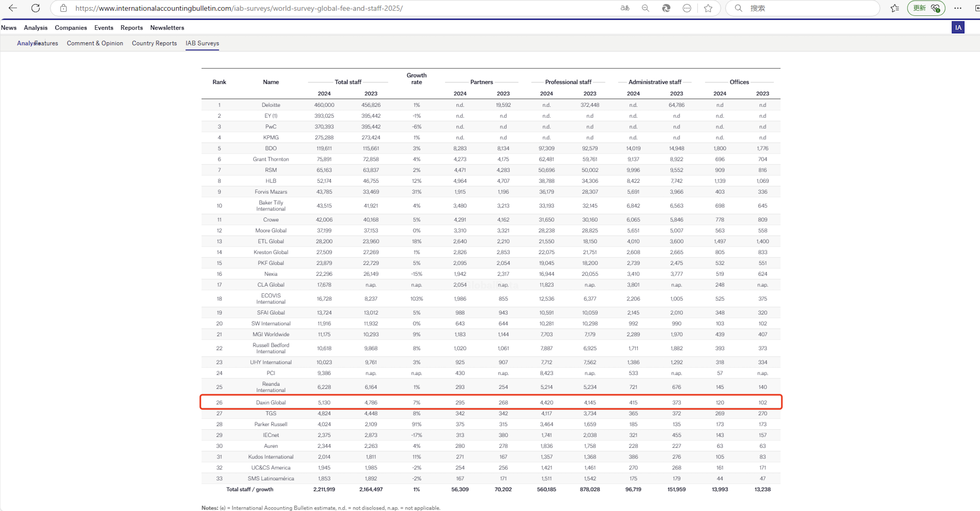This screenshot has width=980, height=511.
Task: Click Deloitte's 460,000 total staff value
Action: 324,105
